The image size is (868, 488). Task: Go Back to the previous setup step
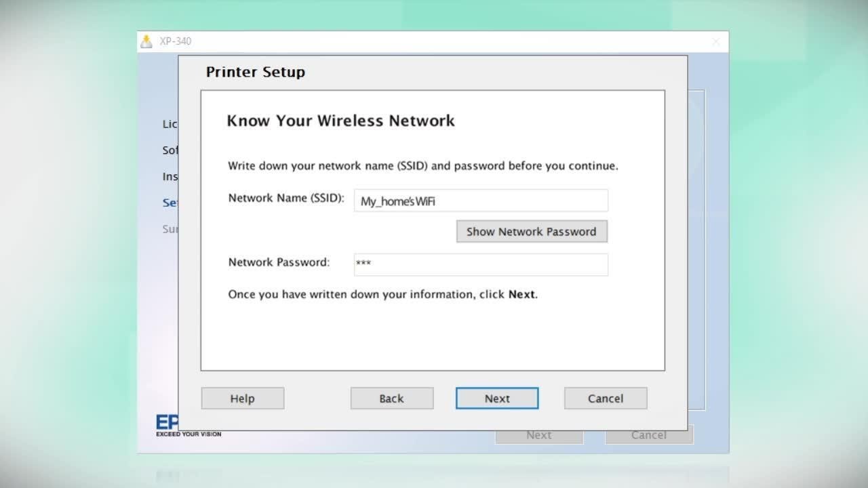coord(391,399)
